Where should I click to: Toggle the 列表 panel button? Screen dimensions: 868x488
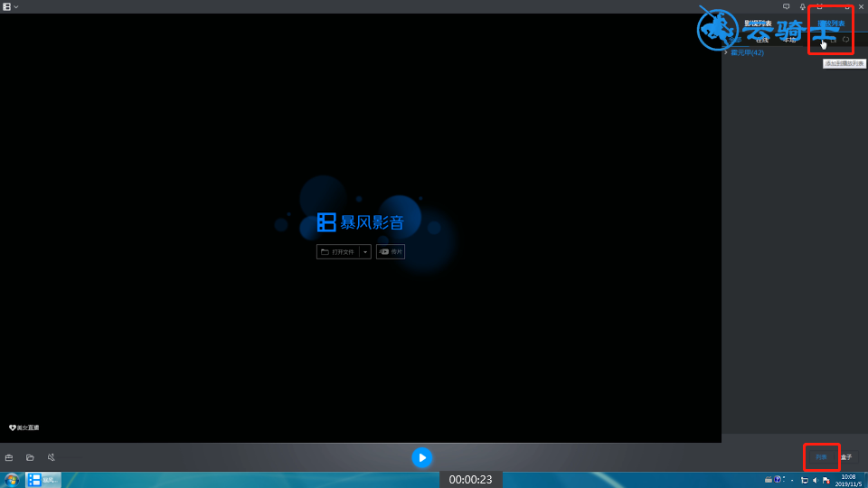click(x=822, y=457)
